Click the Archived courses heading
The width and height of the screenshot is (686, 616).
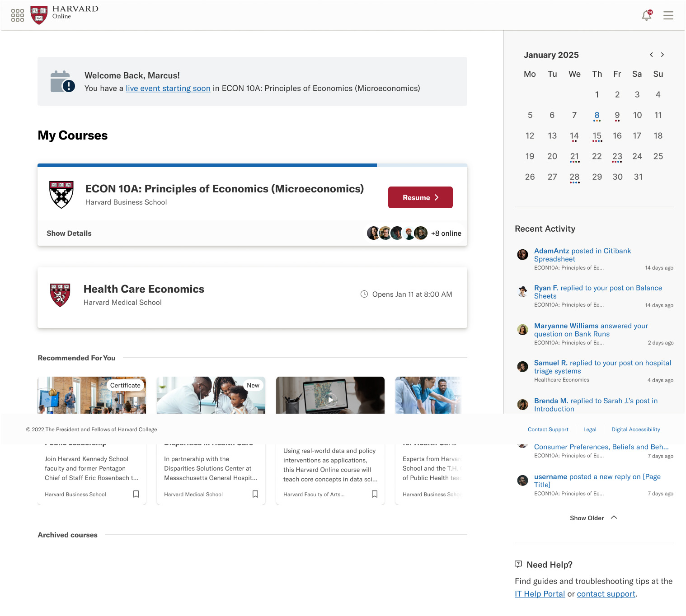67,535
